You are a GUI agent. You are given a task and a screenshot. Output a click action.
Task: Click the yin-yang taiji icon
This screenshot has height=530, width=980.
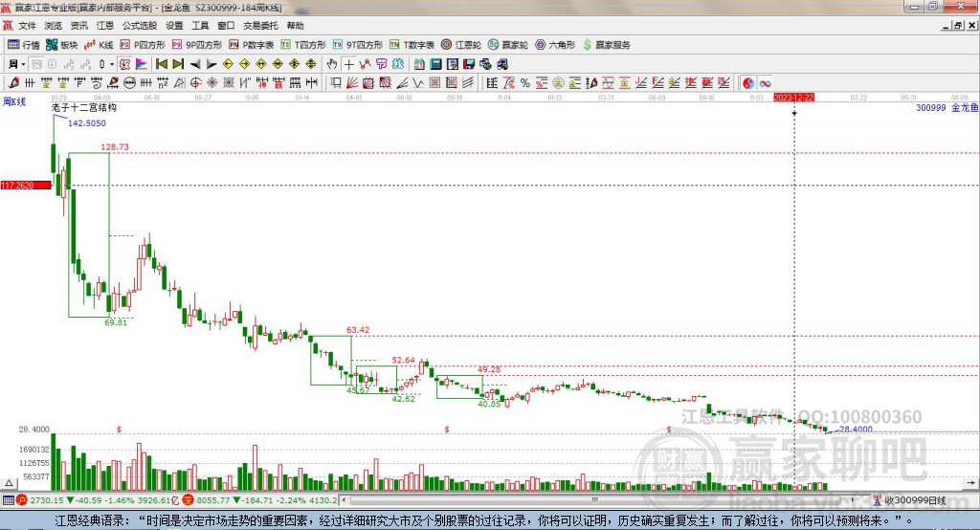[x=748, y=82]
